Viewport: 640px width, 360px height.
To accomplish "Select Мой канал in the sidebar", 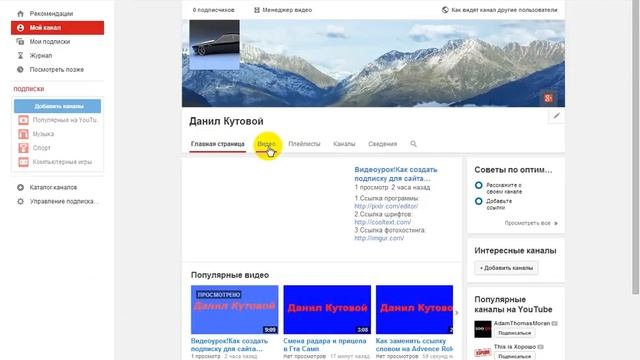I will coord(58,28).
